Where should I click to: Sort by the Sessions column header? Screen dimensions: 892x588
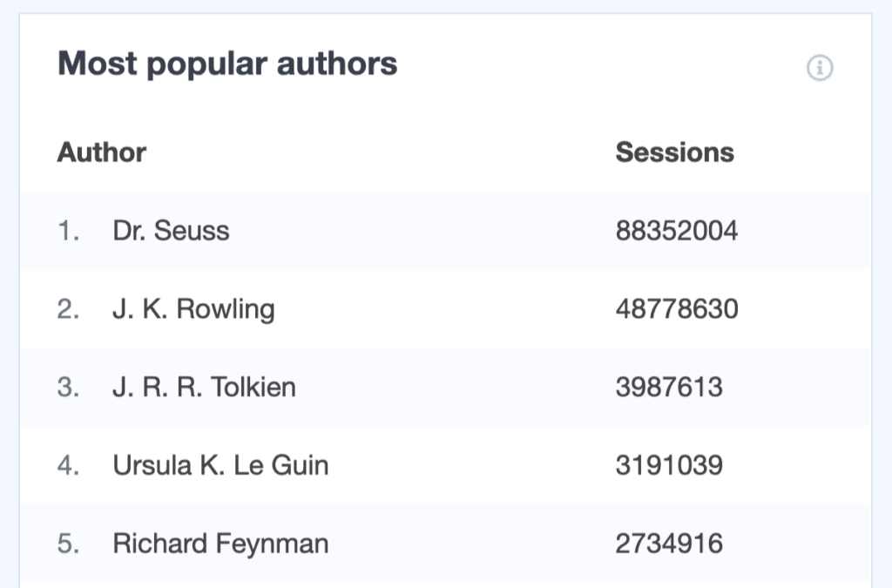pyautogui.click(x=675, y=152)
